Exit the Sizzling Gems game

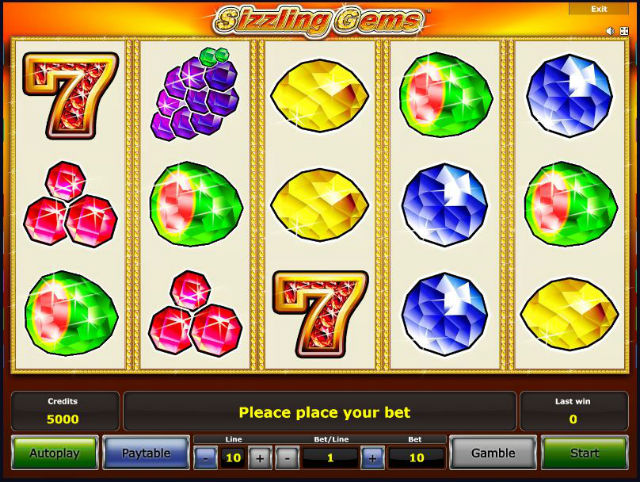pos(599,9)
